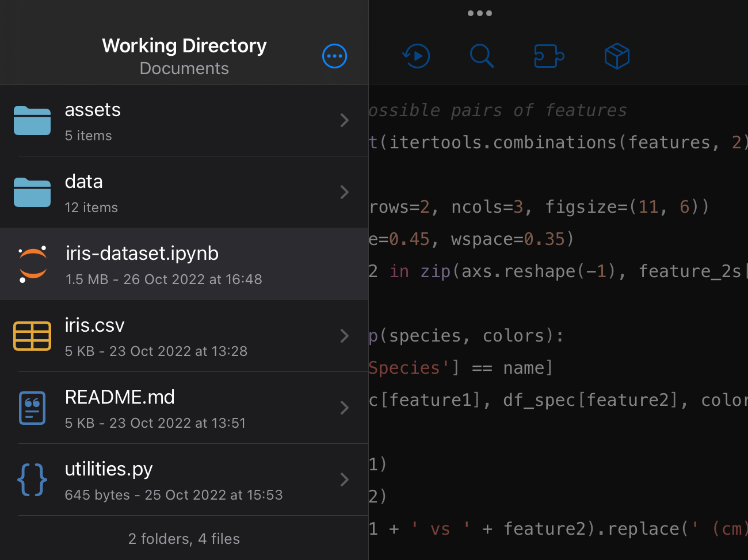Select the utilities.py file name
This screenshot has height=560, width=748.
pos(109,469)
